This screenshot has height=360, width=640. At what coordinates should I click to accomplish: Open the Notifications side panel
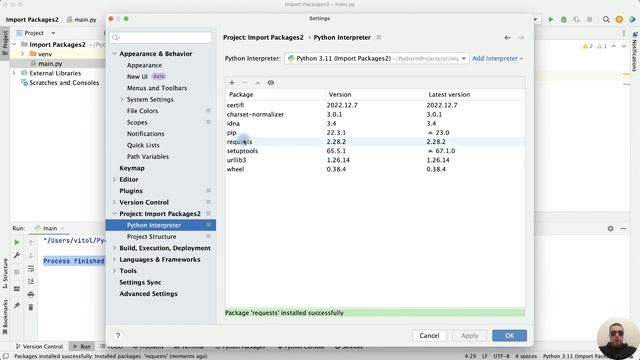click(635, 51)
